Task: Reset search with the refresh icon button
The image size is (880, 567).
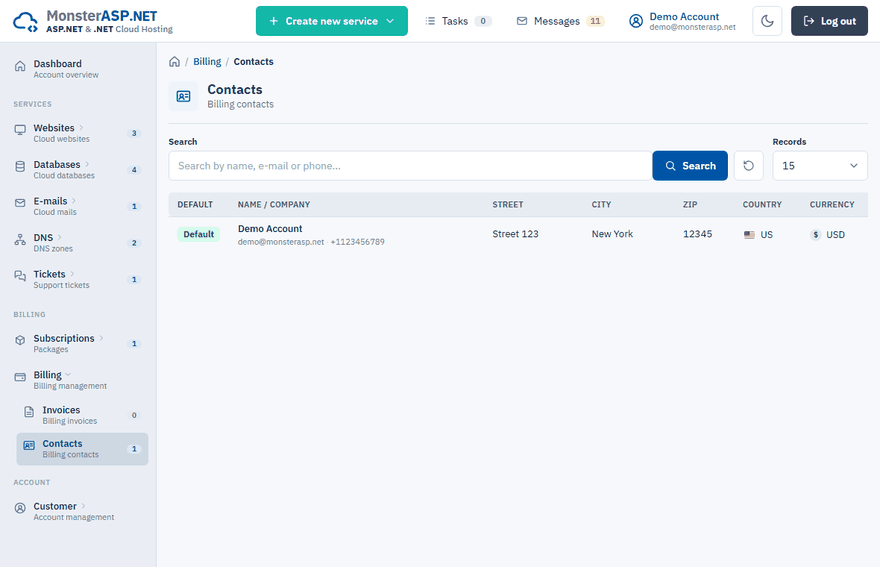Action: [749, 166]
